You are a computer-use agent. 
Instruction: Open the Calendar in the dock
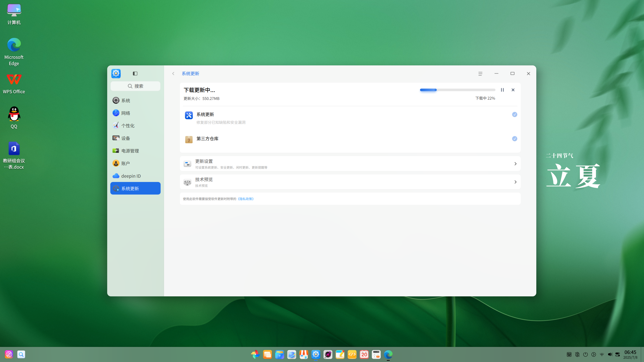(x=364, y=354)
